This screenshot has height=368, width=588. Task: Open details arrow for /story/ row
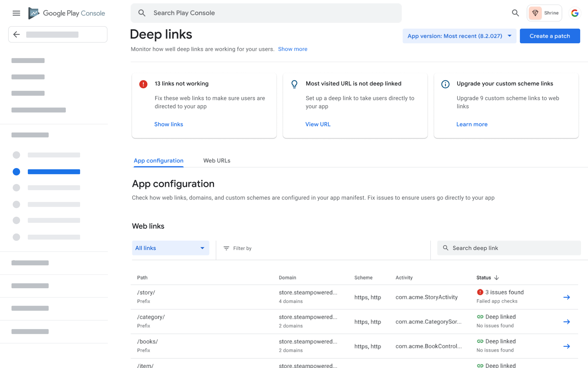point(566,297)
